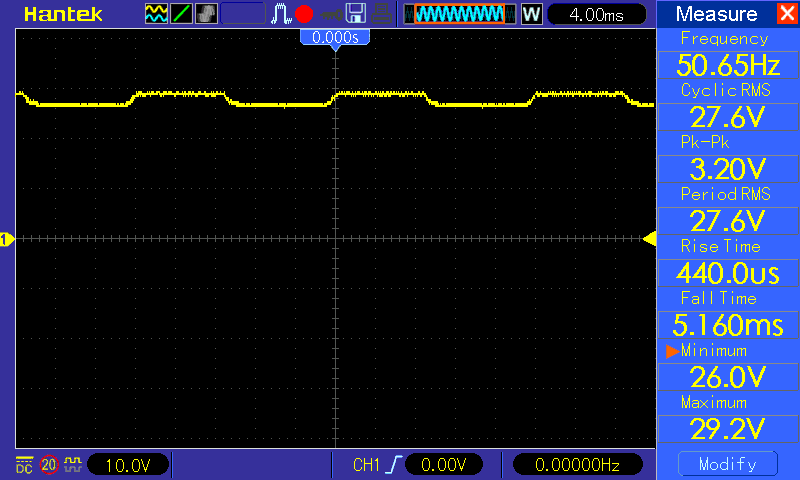The width and height of the screenshot is (800, 480).
Task: Click the 10.0V volts-per-division readout
Action: pos(128,465)
